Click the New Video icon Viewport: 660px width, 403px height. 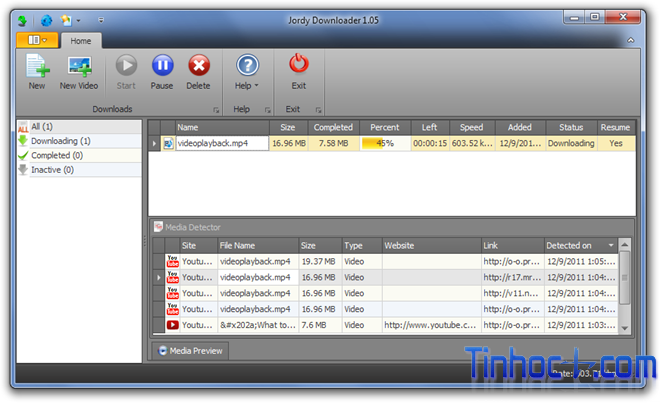tap(80, 66)
